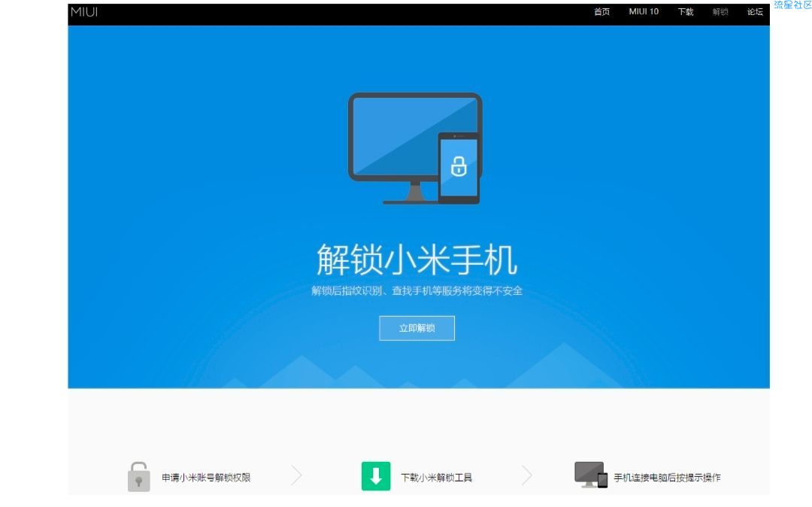Go to the 下载 nav item

pyautogui.click(x=686, y=12)
